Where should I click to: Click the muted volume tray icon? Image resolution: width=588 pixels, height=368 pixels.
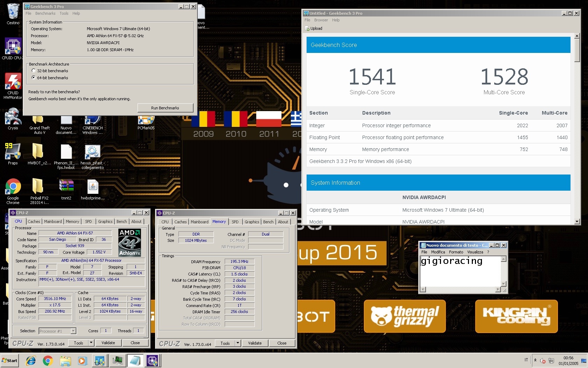point(543,361)
